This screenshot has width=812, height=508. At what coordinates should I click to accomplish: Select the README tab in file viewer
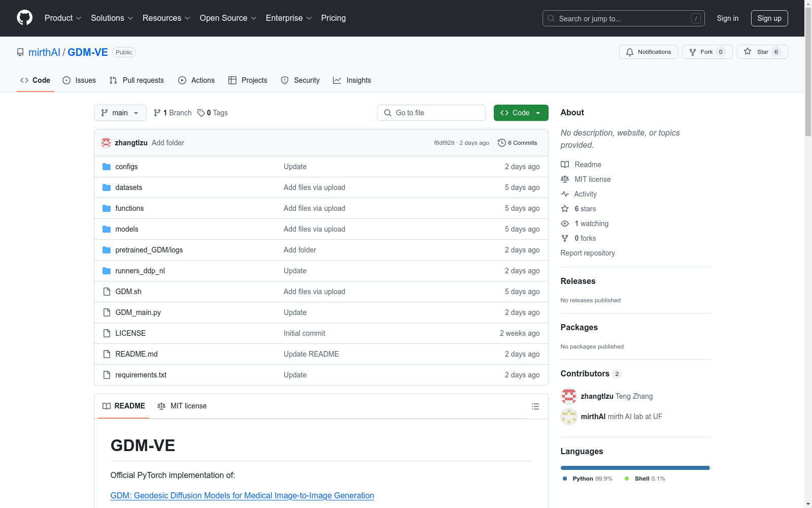pos(124,406)
